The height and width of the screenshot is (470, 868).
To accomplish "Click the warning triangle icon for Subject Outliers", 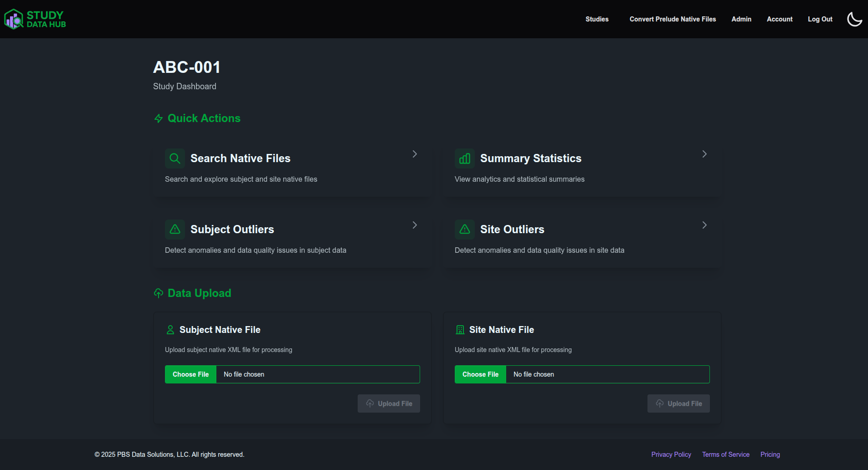I will point(175,229).
